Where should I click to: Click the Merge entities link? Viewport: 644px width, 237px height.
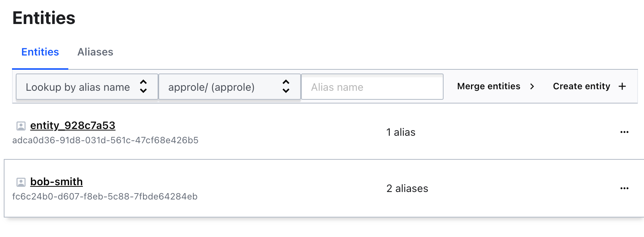click(x=496, y=86)
